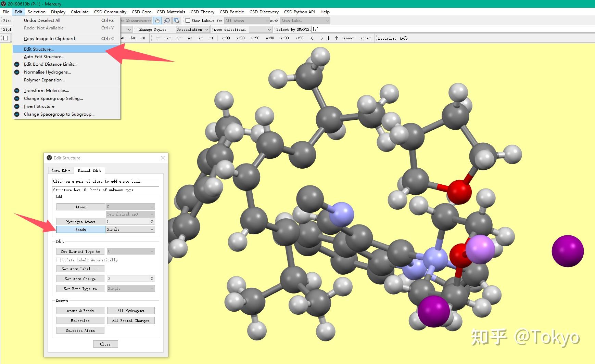Nudge rotation with the z+ button
Screen dimensions: 595x364
[x=211, y=38]
